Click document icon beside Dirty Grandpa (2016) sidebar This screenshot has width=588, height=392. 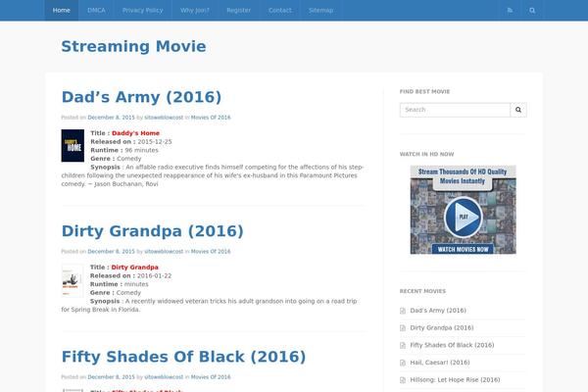click(403, 328)
